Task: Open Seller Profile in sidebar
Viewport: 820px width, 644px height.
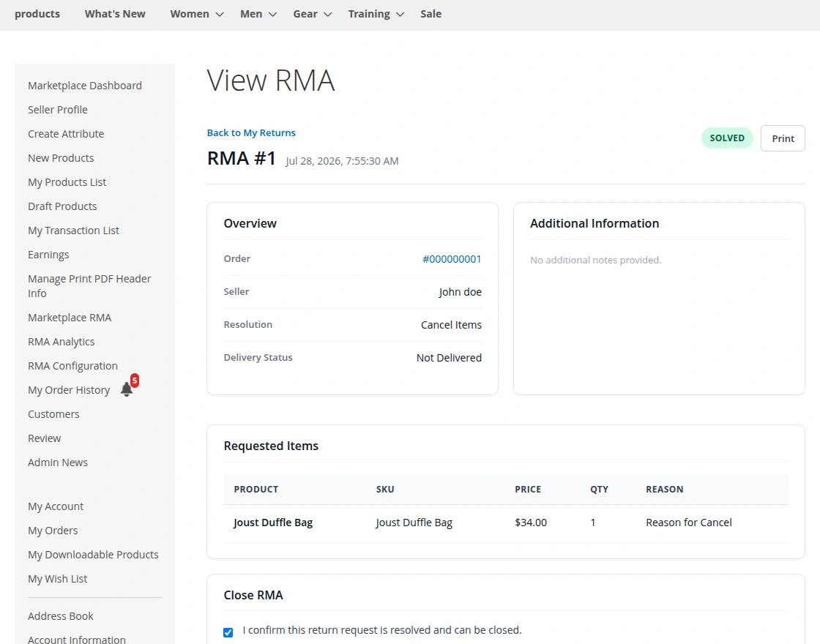Action: [58, 110]
